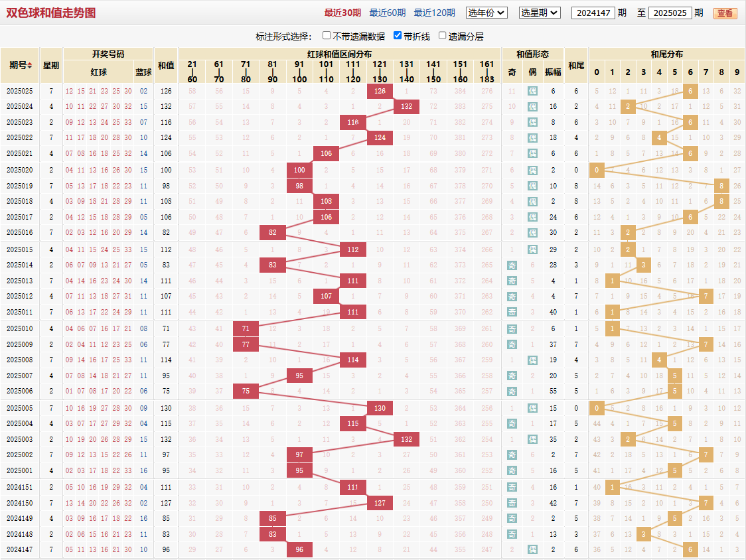Image resolution: width=746 pixels, height=560 pixels.
Task: Click blue ball 16 in row 2025001
Action: pyautogui.click(x=143, y=470)
